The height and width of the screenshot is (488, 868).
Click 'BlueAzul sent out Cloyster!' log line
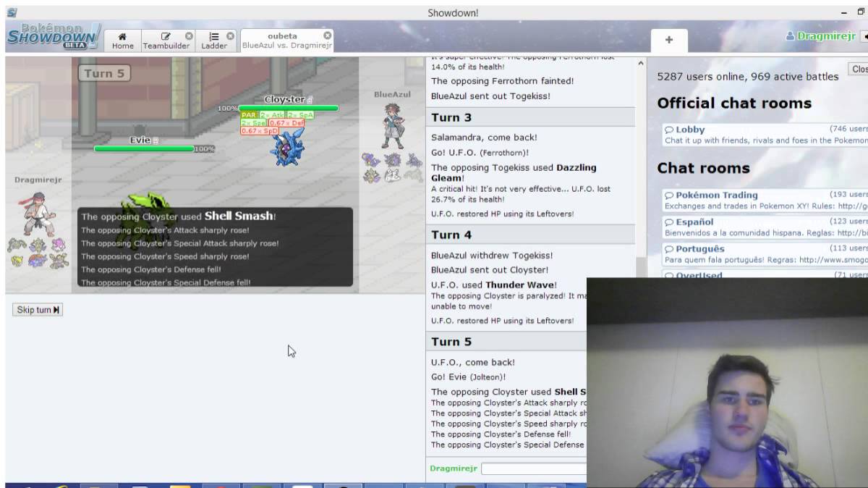click(x=490, y=270)
